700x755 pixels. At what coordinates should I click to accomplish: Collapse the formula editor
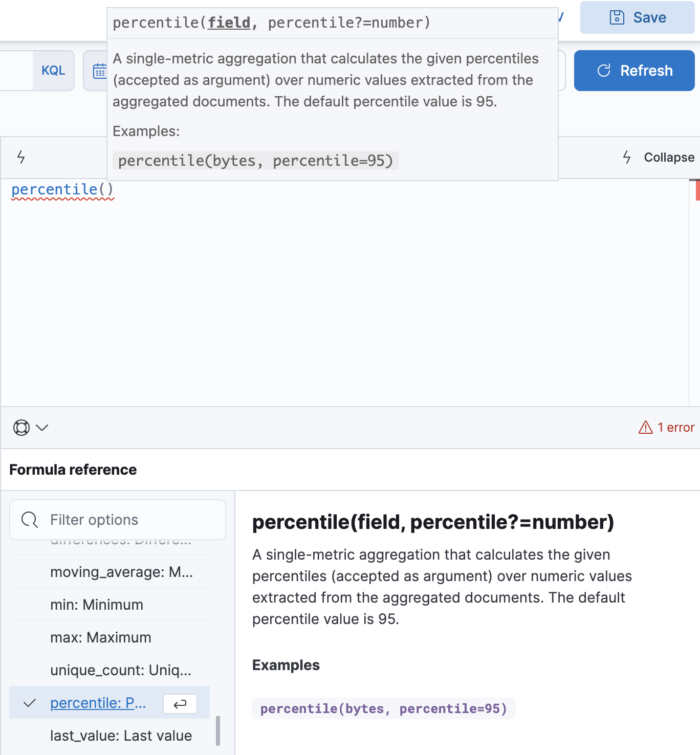coord(668,157)
